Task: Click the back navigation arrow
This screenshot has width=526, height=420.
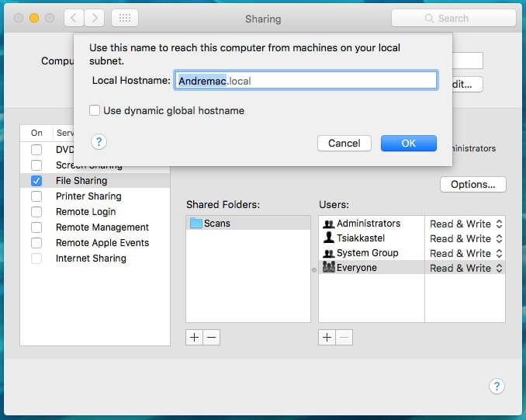Action: coord(74,18)
